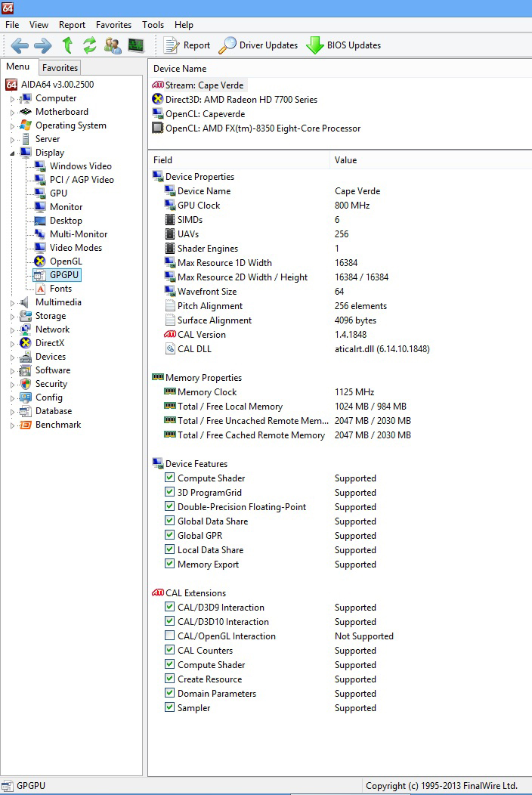
Task: Open the Report menu
Action: [x=72, y=25]
